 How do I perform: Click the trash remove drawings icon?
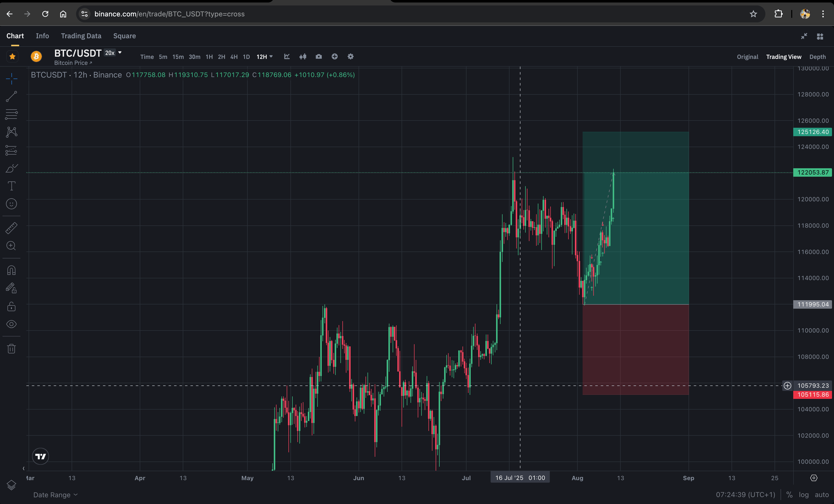(11, 348)
